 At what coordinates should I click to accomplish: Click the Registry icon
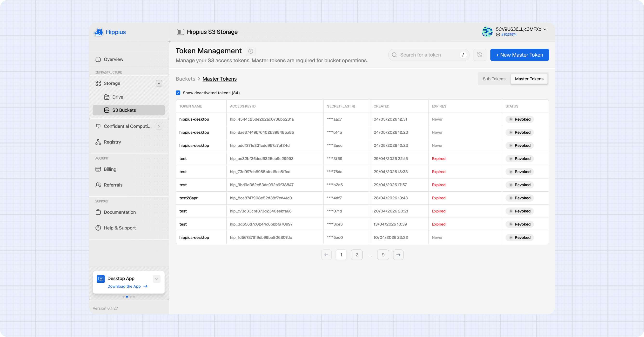click(x=98, y=142)
